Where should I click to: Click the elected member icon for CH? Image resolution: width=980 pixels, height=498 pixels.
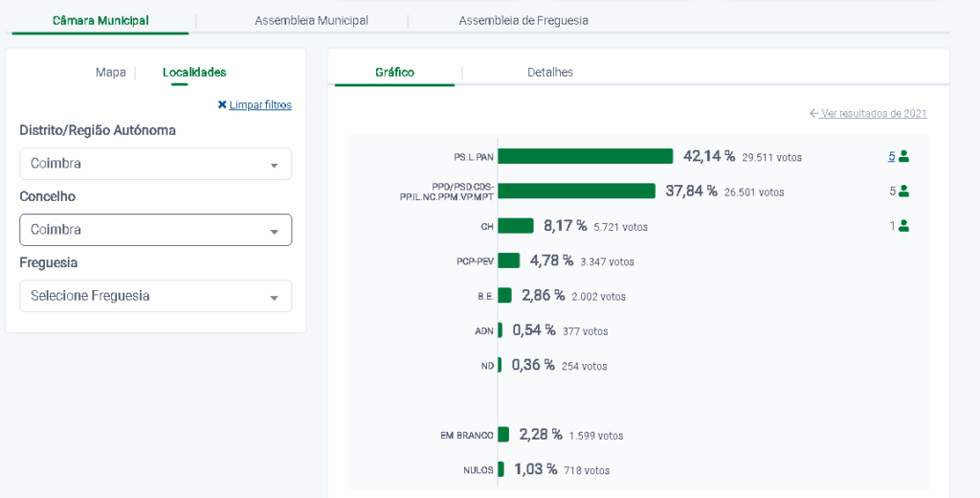tap(903, 226)
